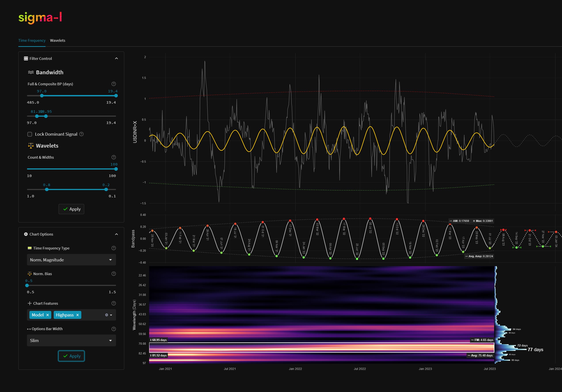
Task: Click help icon for Chart Features
Action: tap(114, 303)
